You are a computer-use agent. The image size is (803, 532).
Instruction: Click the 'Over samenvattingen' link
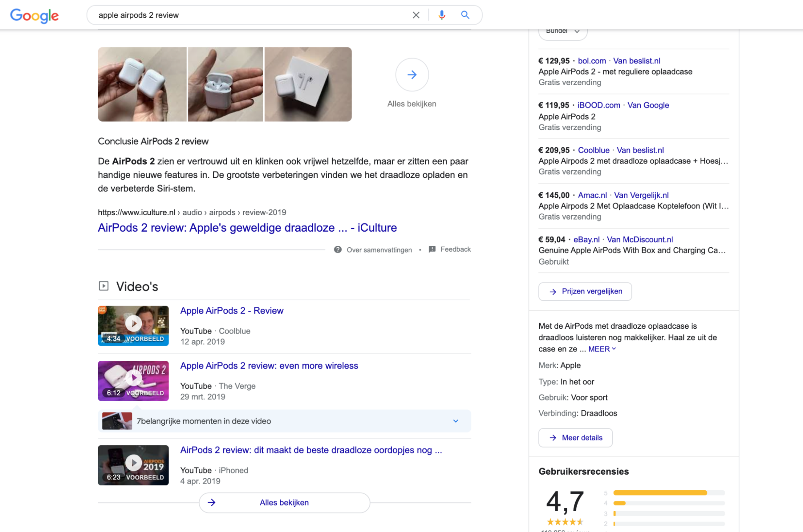pos(379,250)
